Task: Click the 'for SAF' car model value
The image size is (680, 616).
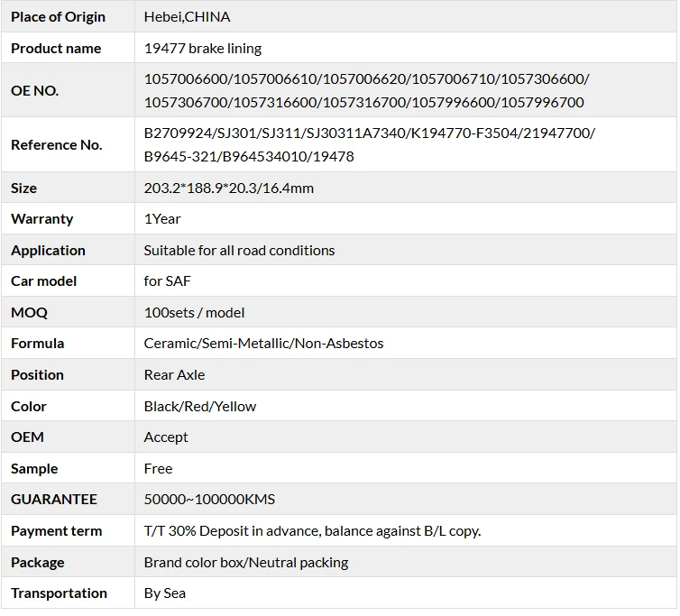Action: [167, 281]
